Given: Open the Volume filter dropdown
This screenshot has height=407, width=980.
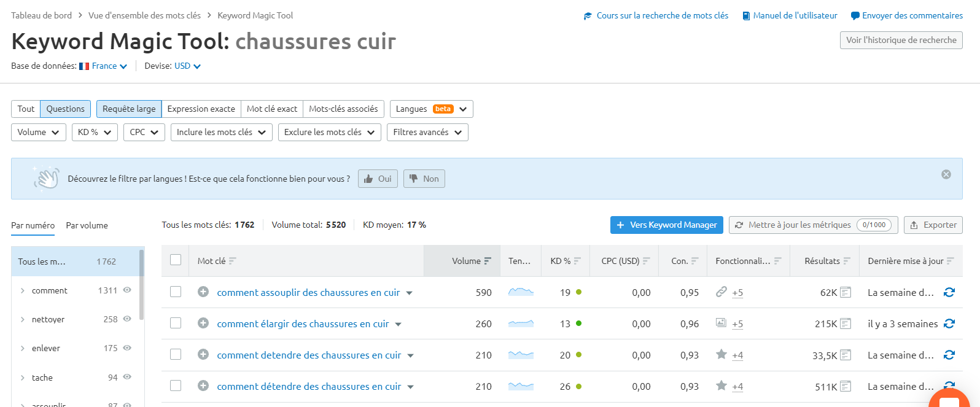Looking at the screenshot, I should (39, 132).
